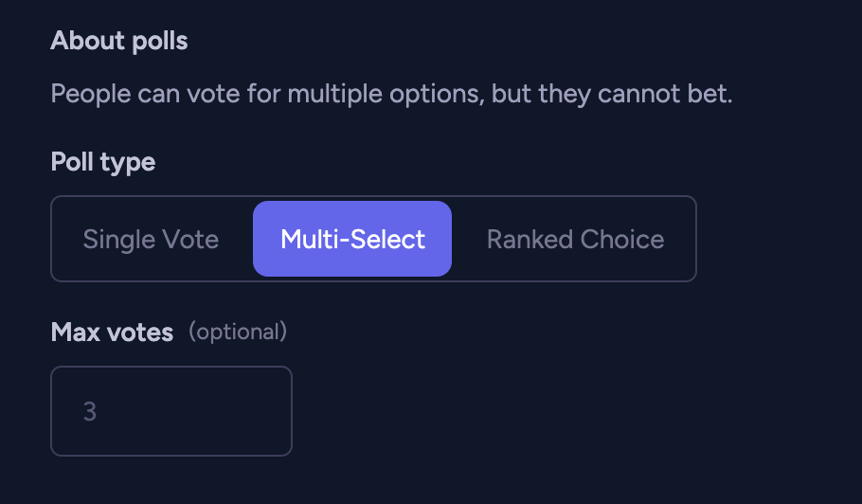862x504 pixels.
Task: Click the Max votes label
Action: pyautogui.click(x=112, y=332)
